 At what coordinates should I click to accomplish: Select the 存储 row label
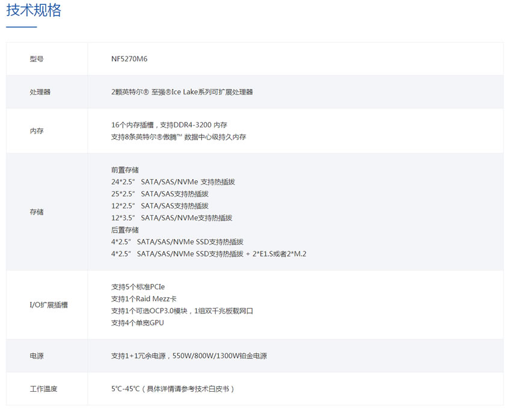[x=37, y=212]
